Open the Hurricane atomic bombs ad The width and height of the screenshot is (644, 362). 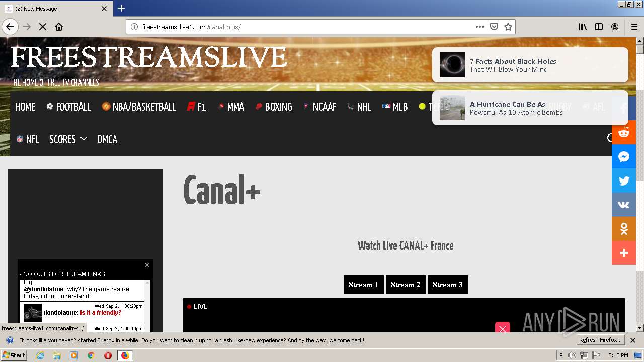click(x=530, y=108)
